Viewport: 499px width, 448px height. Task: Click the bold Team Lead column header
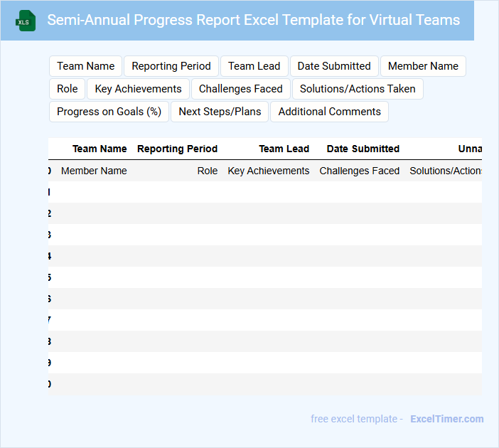(x=284, y=149)
